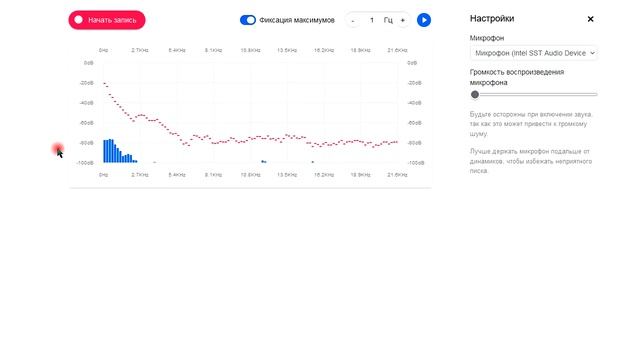The image size is (640, 360).
Task: Decrease frequency with the minus button
Action: coord(353,20)
